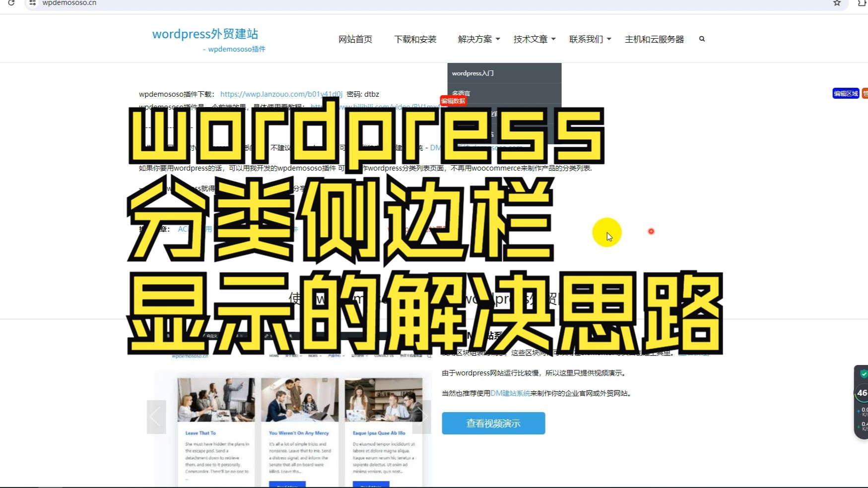The image size is (868, 488).
Task: Click the blue 编辑区域 badge
Action: coord(846,93)
